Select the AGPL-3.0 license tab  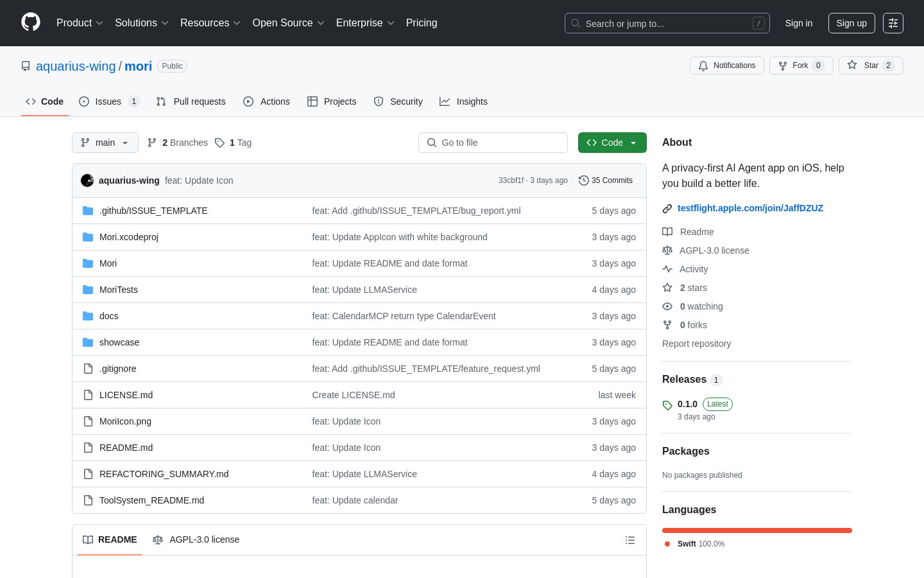(x=196, y=540)
